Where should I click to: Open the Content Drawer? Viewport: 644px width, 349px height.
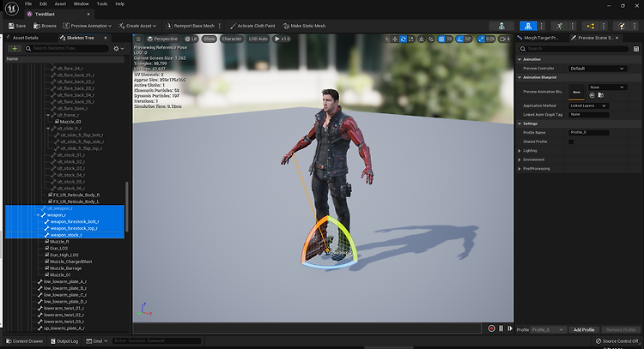pyautogui.click(x=25, y=340)
